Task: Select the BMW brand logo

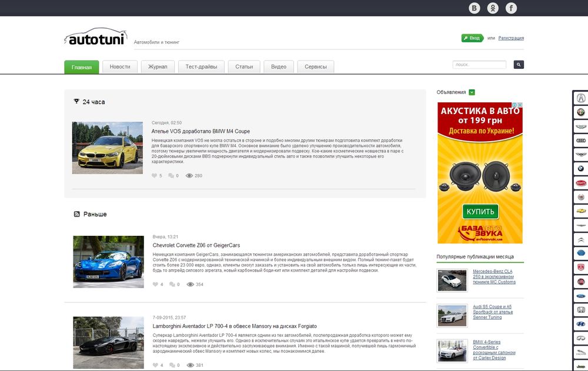Action: tap(581, 169)
